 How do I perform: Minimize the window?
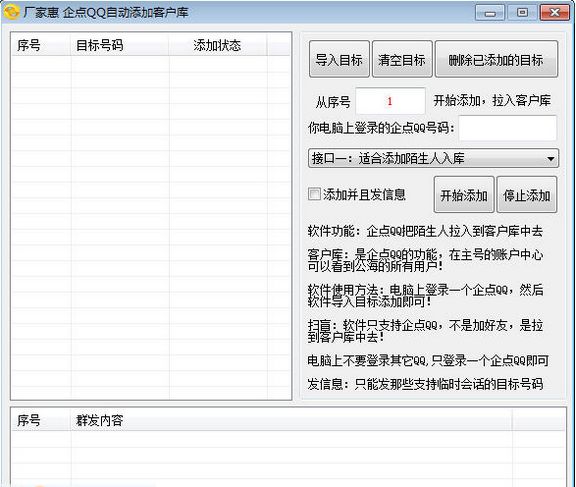490,13
